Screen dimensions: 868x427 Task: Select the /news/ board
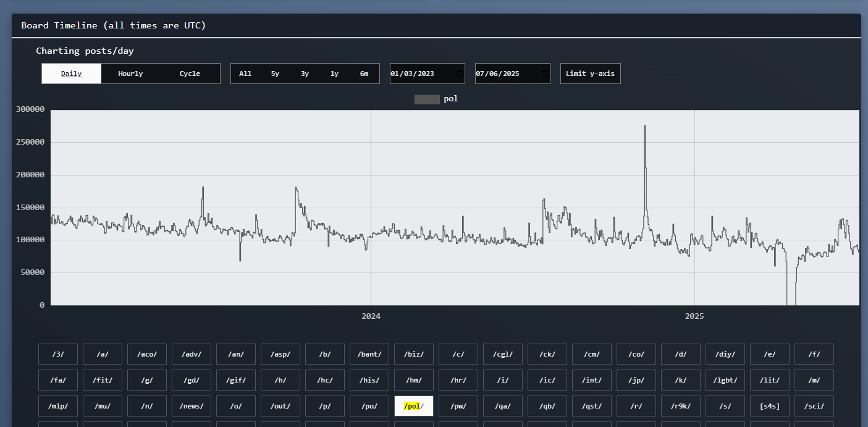[x=192, y=406]
